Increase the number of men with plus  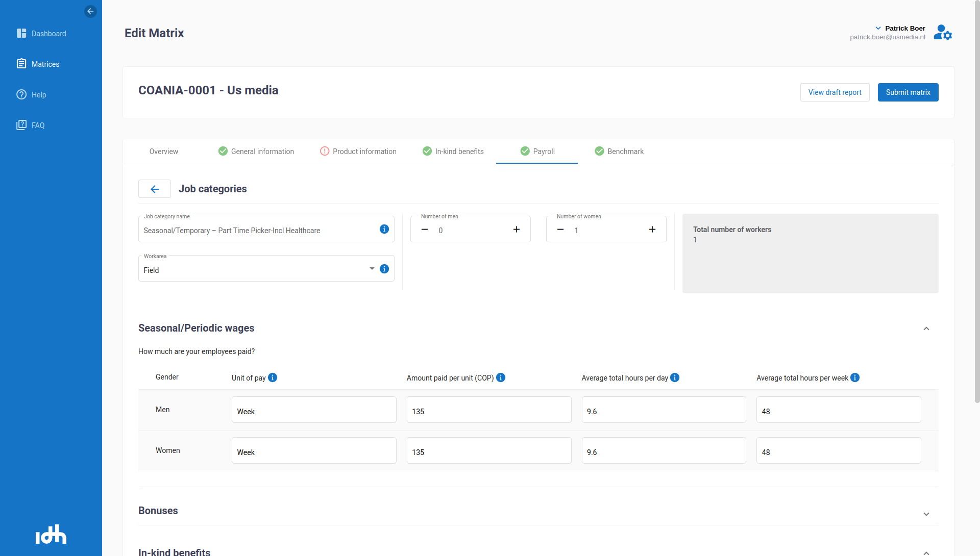(x=517, y=230)
